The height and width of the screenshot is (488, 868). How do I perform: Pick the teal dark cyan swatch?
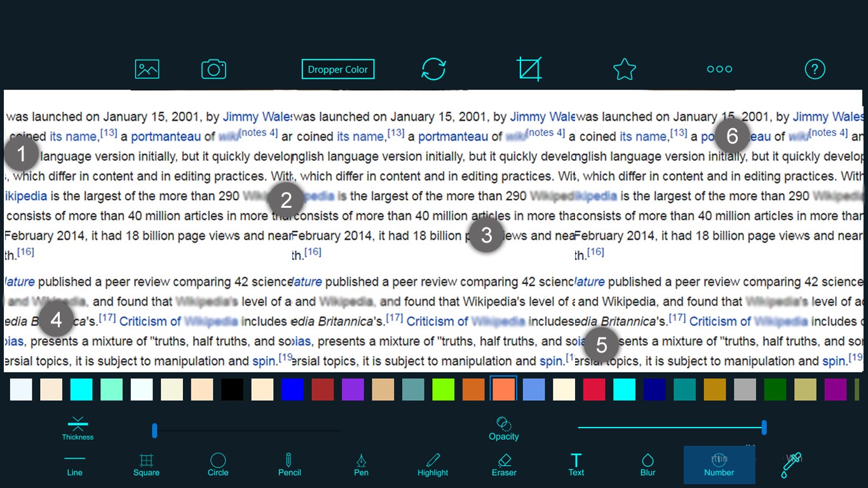(684, 390)
